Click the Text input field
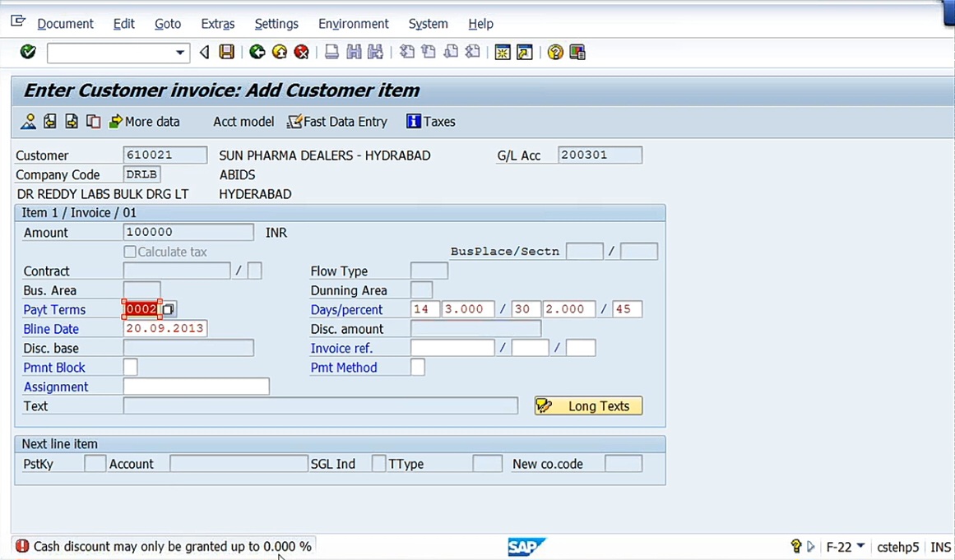Viewport: 955px width, 560px height. point(320,406)
